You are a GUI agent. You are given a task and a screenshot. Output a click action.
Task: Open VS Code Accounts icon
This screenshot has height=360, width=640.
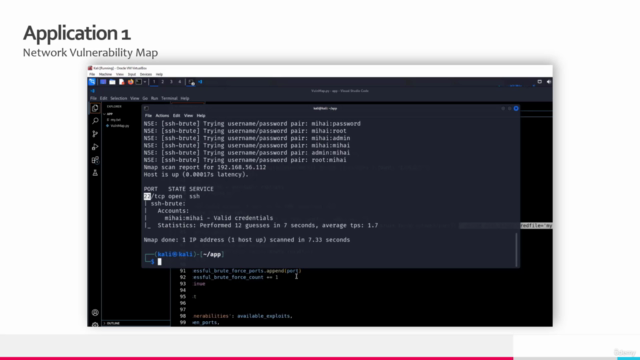(x=95, y=313)
